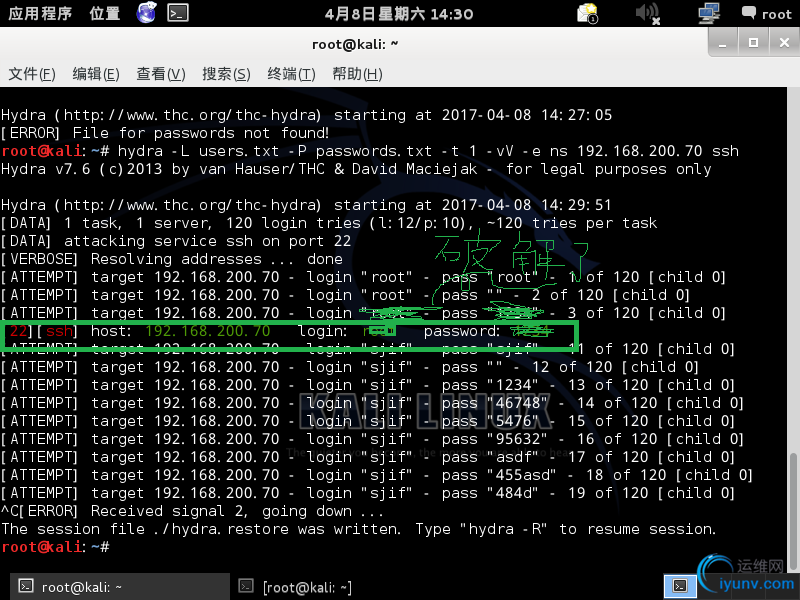Open the 应用程序 applications menu
Viewport: 800px width, 600px height.
pyautogui.click(x=40, y=13)
